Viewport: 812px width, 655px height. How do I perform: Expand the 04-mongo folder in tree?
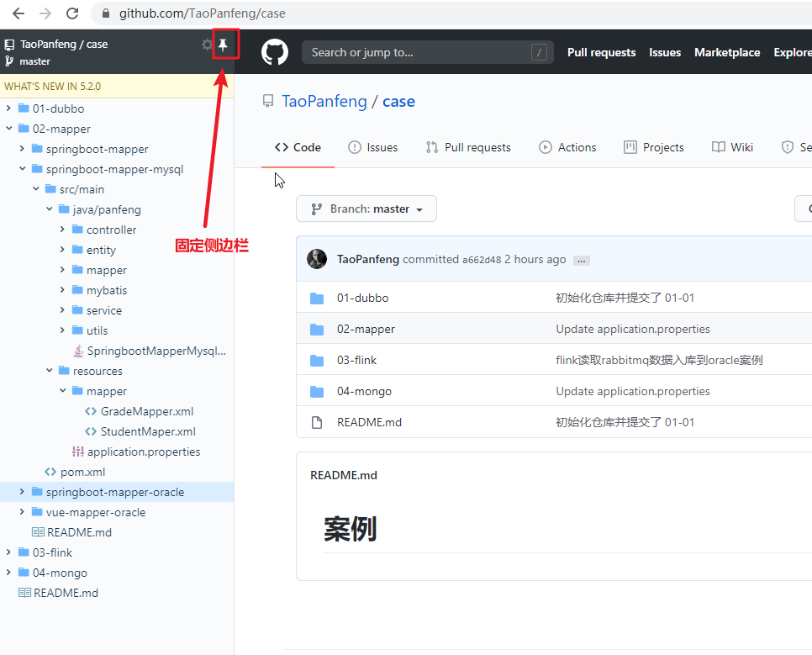(8, 573)
